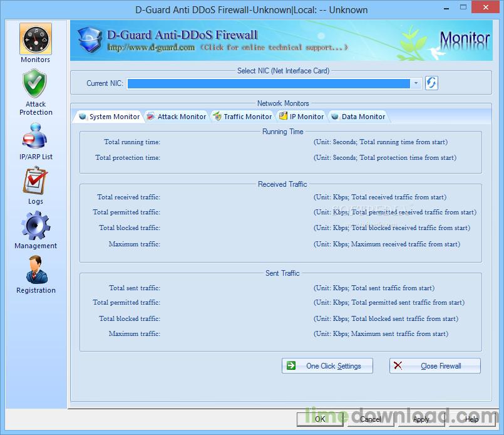Viewport: 504px width, 435px height.
Task: Click the Registration sidebar label
Action: tap(36, 290)
